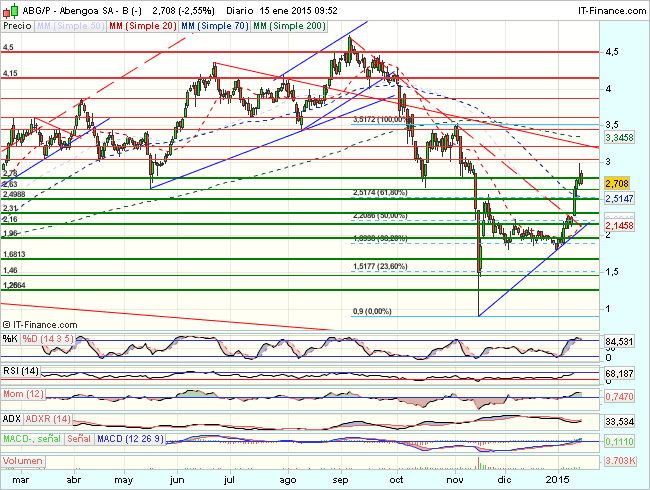Click the red 2,1458 MM20 value tag
The image size is (650, 490).
click(619, 226)
